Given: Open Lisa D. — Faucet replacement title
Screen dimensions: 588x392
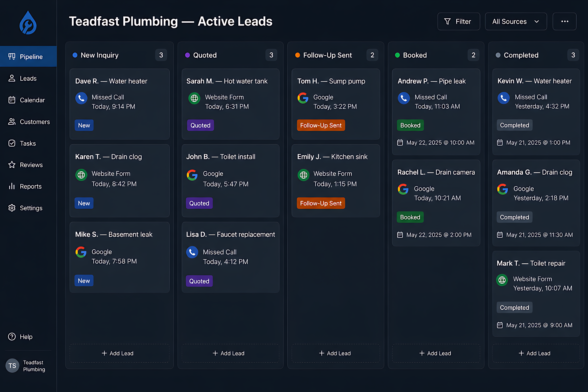Looking at the screenshot, I should pos(230,234).
